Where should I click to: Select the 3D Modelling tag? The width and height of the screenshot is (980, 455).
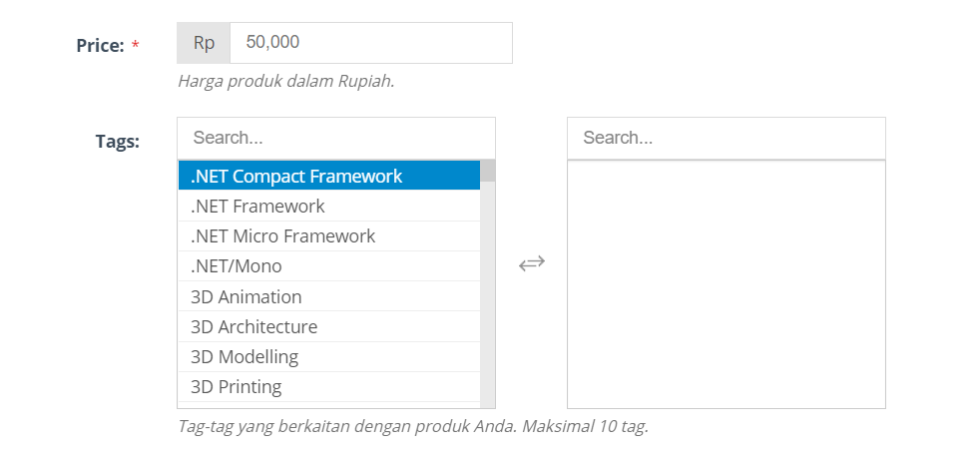(329, 357)
